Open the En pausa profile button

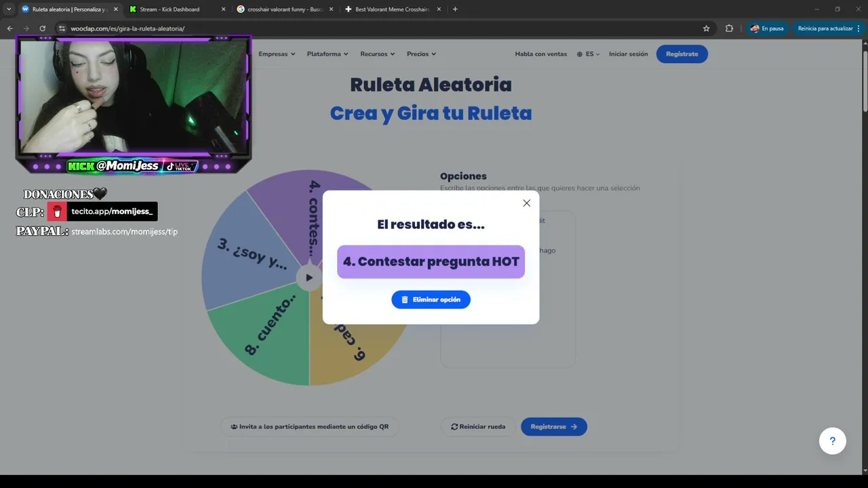coord(767,28)
